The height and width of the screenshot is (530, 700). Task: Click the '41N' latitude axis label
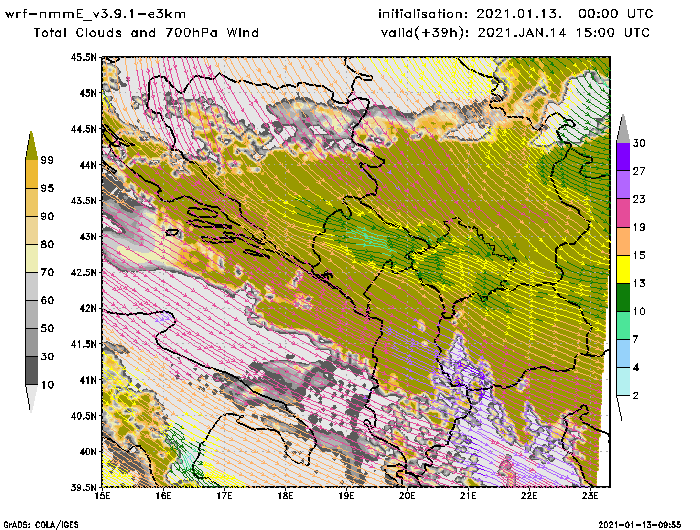point(88,380)
